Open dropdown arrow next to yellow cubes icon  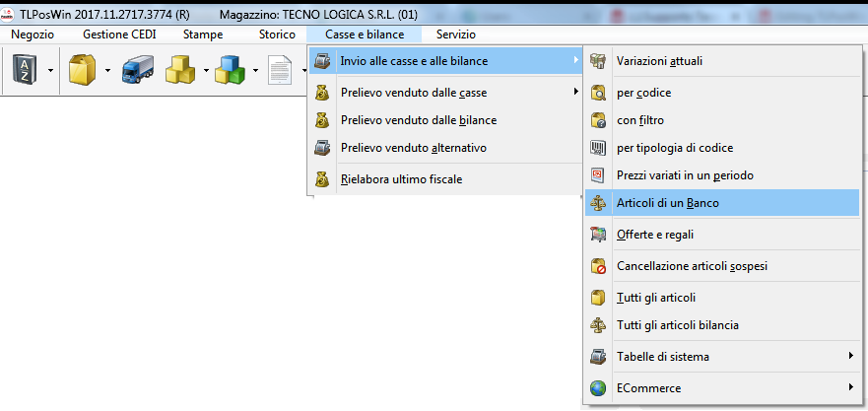205,71
